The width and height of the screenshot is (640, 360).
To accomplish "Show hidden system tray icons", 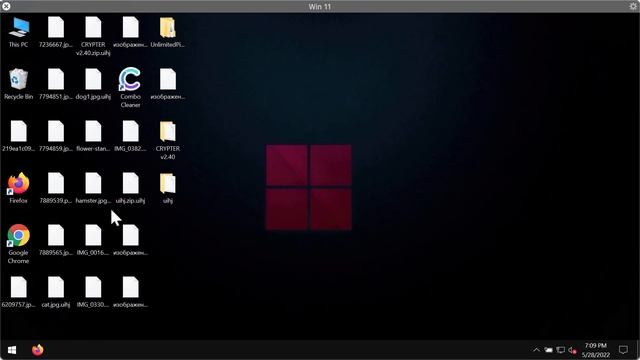I will [x=536, y=350].
